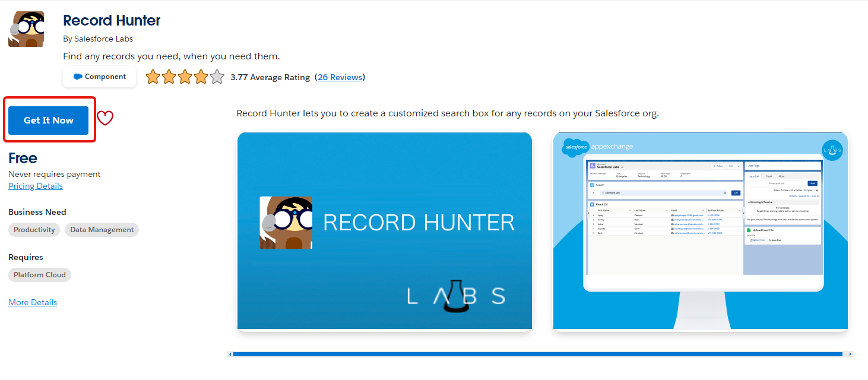Select the Productivity business need tag
This screenshot has height=380, width=868.
tap(34, 230)
